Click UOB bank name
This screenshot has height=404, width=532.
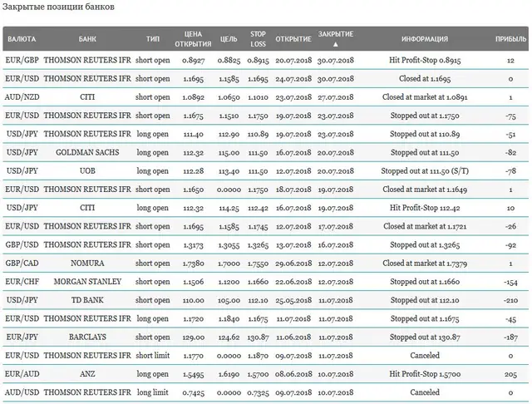point(87,171)
